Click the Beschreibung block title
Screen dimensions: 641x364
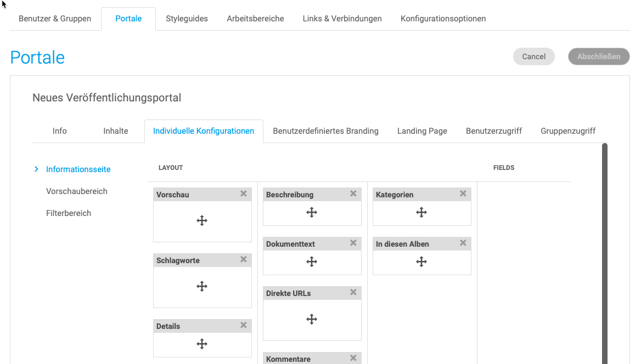click(290, 195)
